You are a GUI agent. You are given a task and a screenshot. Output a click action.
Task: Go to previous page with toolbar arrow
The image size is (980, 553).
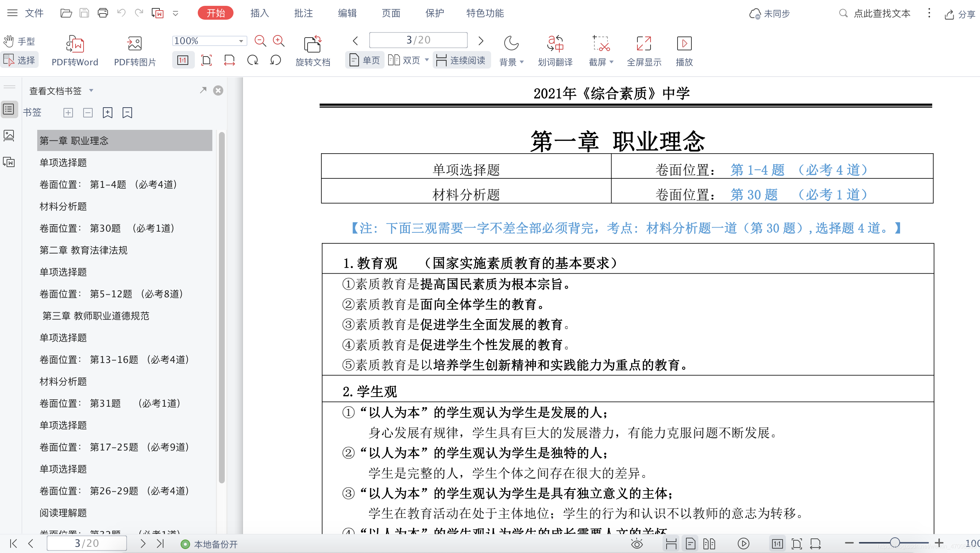(x=355, y=41)
